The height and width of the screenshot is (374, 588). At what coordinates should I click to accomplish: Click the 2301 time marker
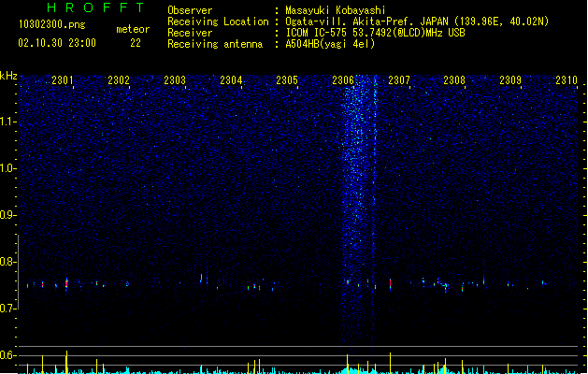point(63,80)
